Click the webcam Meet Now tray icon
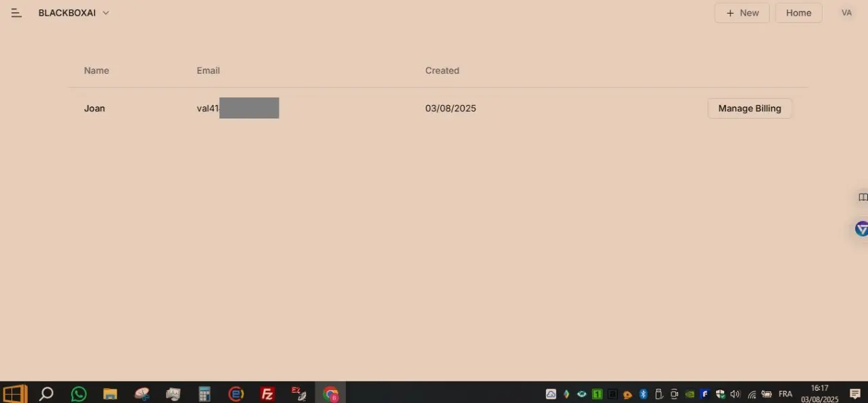868x403 pixels. pyautogui.click(x=674, y=394)
